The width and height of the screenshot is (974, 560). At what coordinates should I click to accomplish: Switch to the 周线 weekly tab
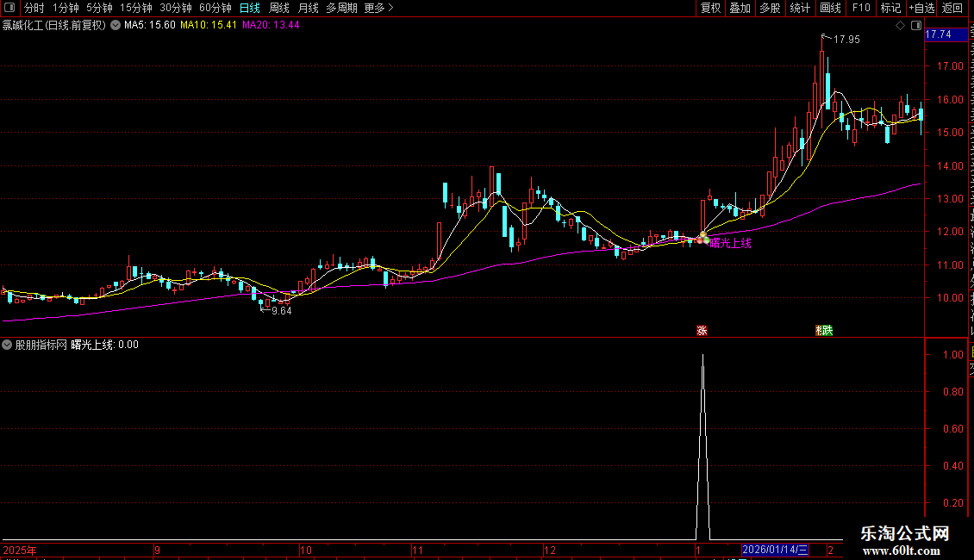click(279, 8)
